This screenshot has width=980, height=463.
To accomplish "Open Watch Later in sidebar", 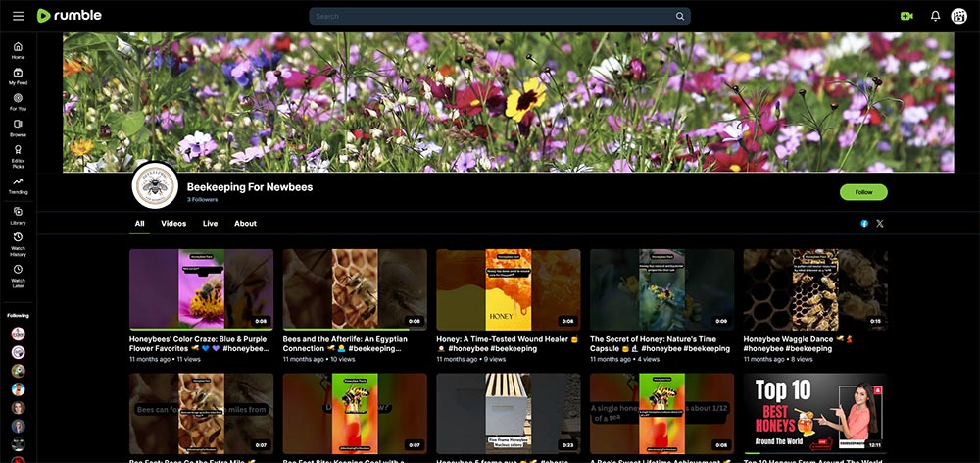I will (x=18, y=277).
